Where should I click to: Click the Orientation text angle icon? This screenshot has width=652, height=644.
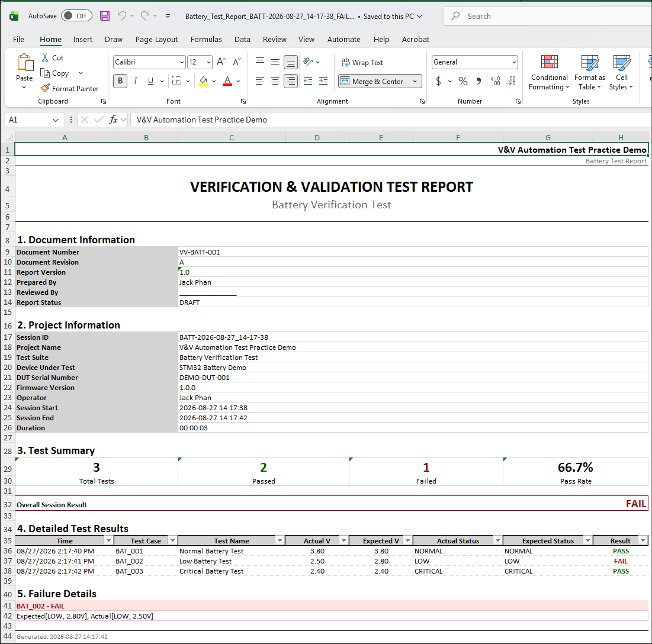point(308,62)
